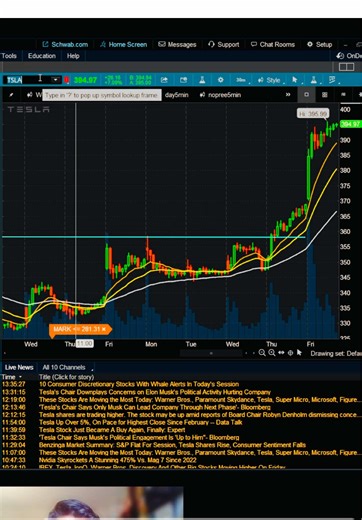Open 'Tesla Stock Just Became A Buy Again' story
This screenshot has height=520, width=362.
click(x=112, y=430)
